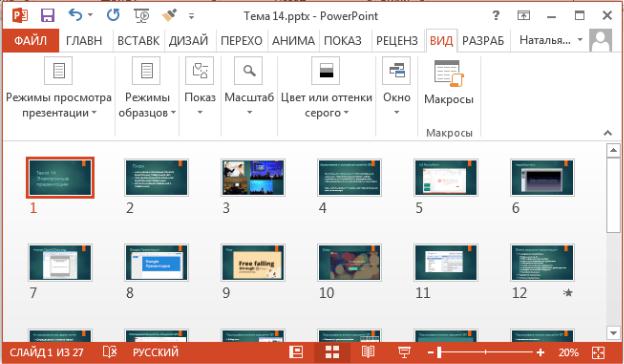Select slide 6 thumbnail
Viewport: 624px width, 364px height.
(542, 177)
